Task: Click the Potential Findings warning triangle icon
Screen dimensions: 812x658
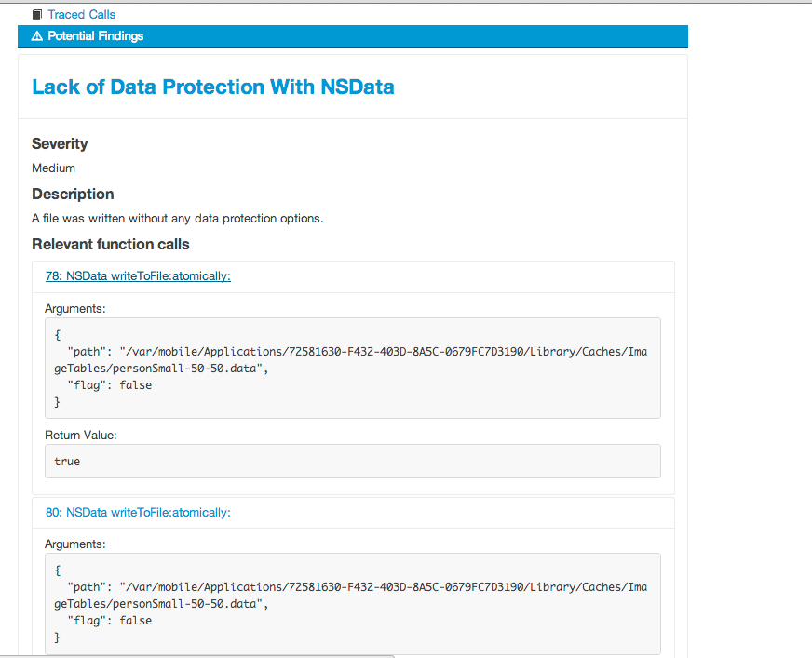Action: [37, 36]
